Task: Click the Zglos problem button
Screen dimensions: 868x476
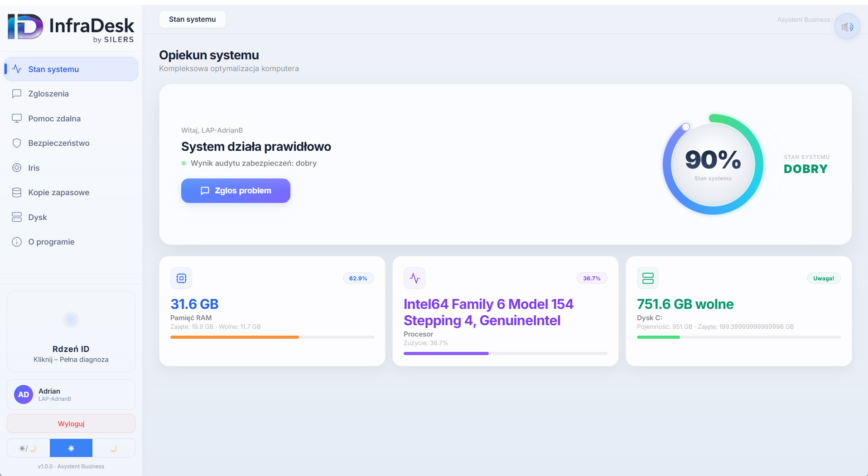Action: click(236, 191)
